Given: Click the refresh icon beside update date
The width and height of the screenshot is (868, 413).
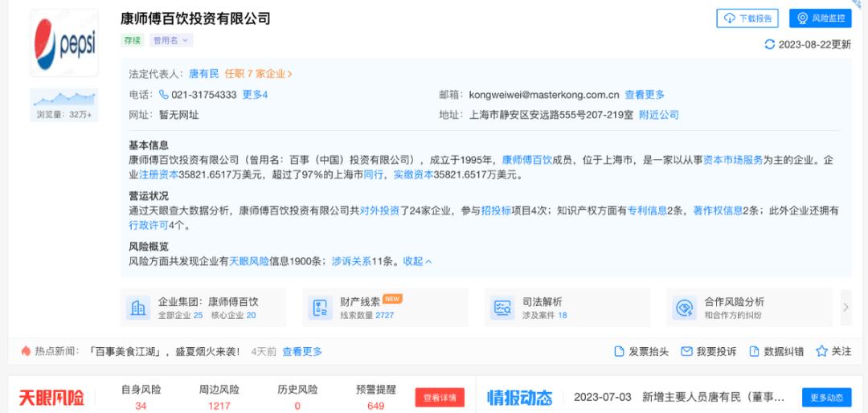Looking at the screenshot, I should coord(769,44).
